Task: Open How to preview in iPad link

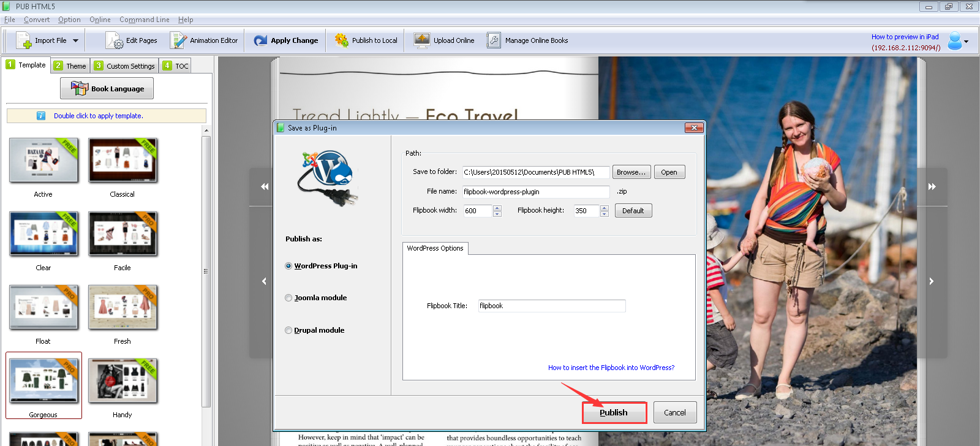Action: (905, 37)
